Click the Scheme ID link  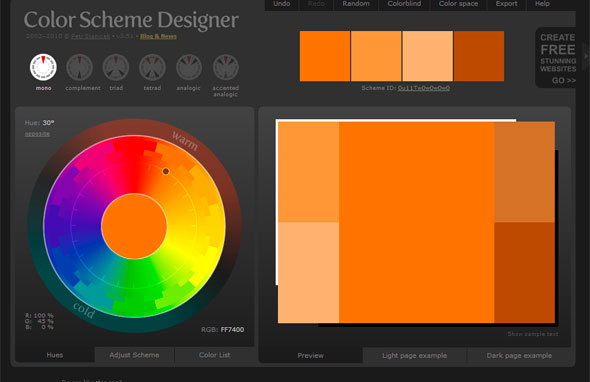(424, 88)
